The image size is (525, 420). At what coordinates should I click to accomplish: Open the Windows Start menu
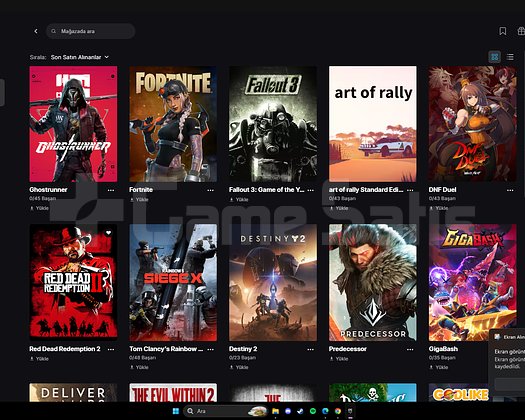(x=175, y=411)
